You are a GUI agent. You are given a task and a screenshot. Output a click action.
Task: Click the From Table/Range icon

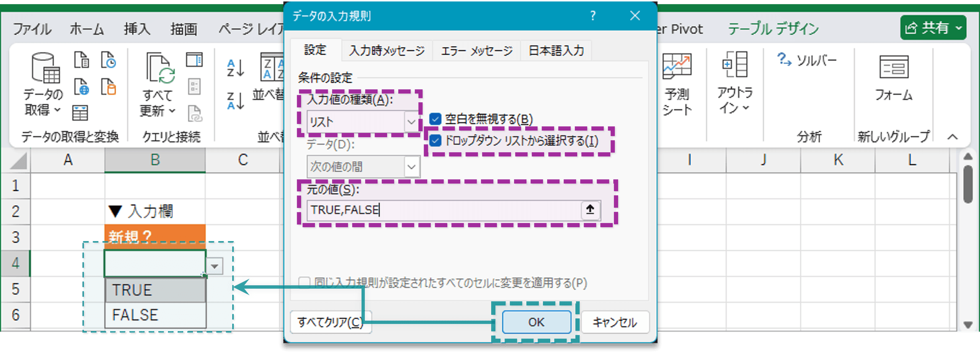coord(80,112)
